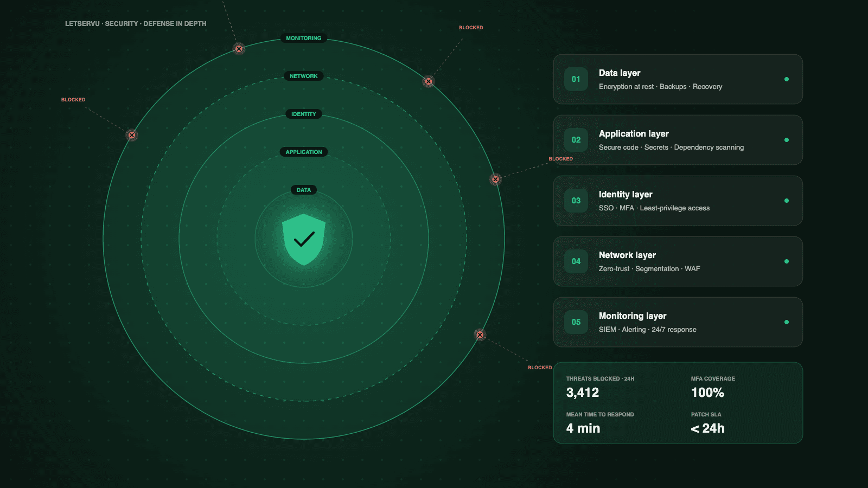Click the '< 24h' patch SLA value
The width and height of the screenshot is (868, 488).
(707, 428)
